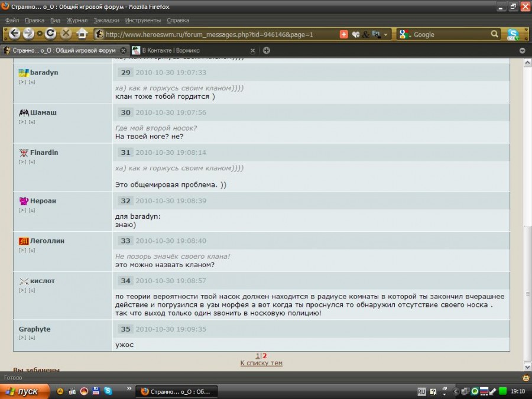Launch Skype from the quick launch bar
Screen dimensions: 532x399
[108, 391]
